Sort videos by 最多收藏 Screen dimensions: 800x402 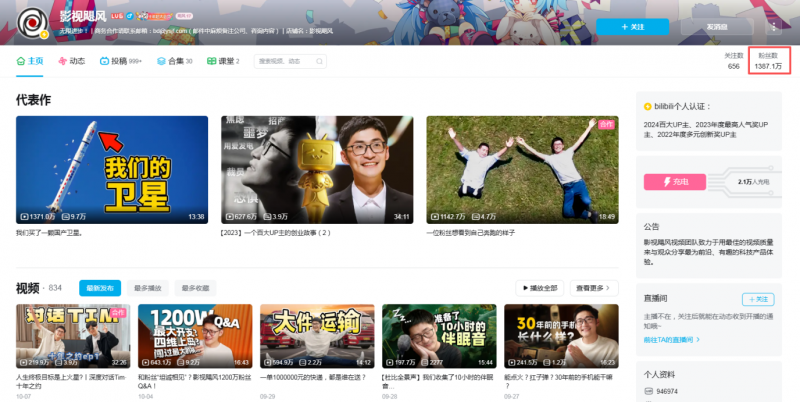(195, 288)
